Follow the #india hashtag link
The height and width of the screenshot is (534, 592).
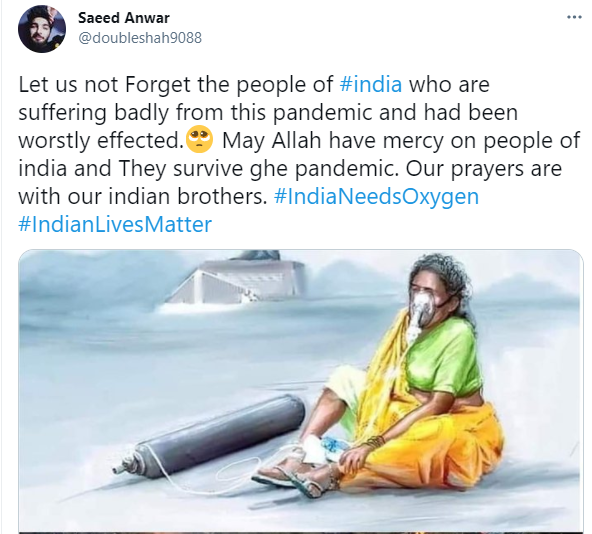[x=371, y=84]
